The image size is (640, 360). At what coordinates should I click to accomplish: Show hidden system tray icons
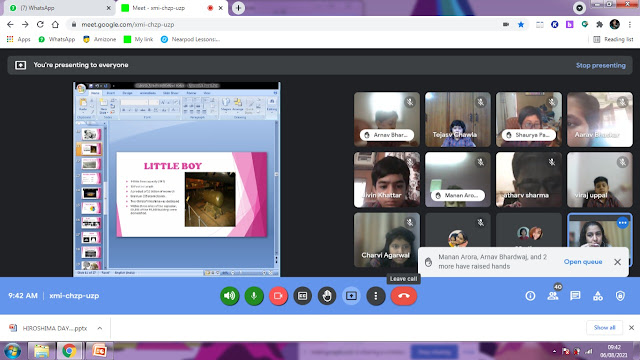click(x=554, y=351)
